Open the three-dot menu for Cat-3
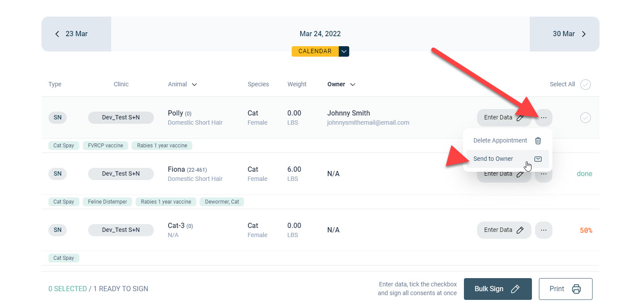The width and height of the screenshot is (644, 306). (x=543, y=230)
